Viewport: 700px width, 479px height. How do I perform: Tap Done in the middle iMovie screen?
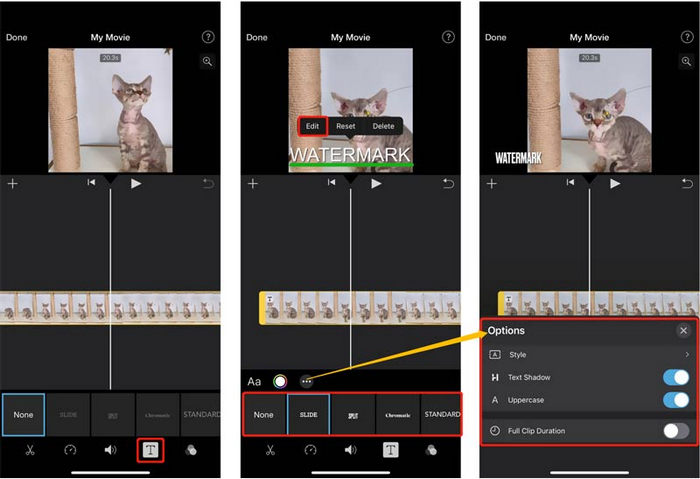point(257,37)
